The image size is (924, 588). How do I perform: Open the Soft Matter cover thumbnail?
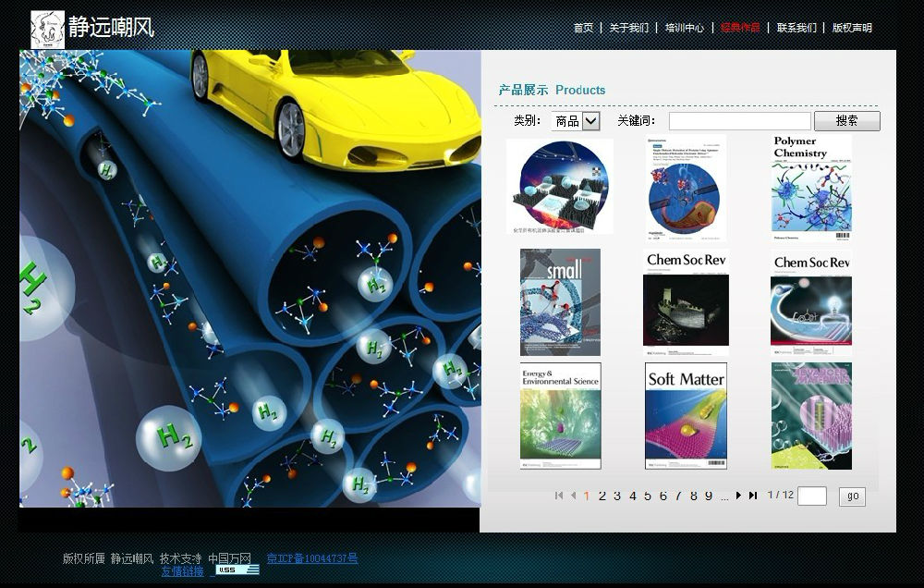[x=686, y=416]
